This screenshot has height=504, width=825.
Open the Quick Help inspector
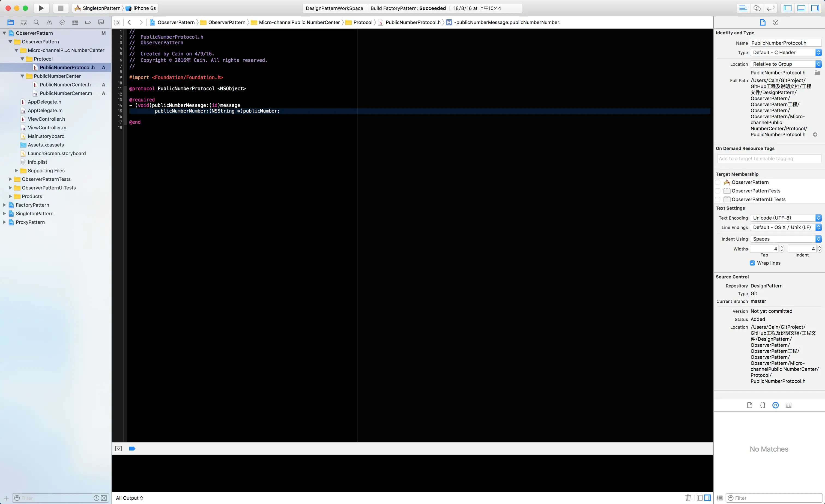tap(775, 22)
